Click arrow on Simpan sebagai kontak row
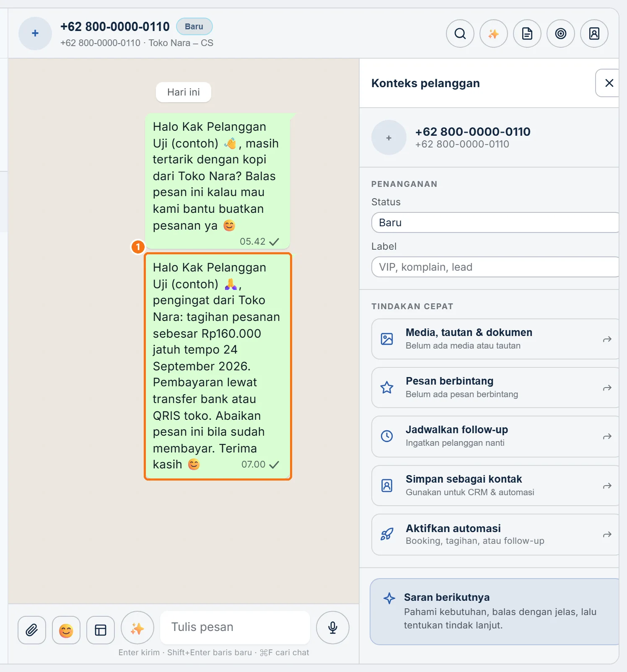 coord(607,486)
